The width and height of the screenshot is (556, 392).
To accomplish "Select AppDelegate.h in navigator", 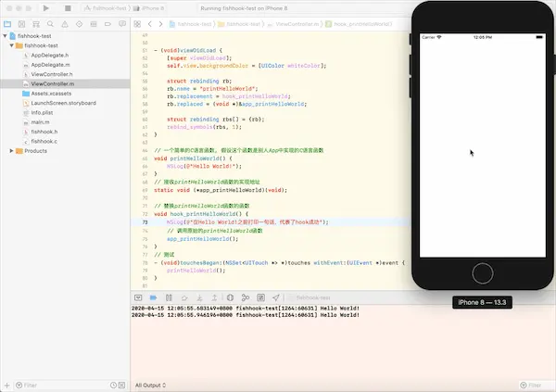I will click(50, 56).
